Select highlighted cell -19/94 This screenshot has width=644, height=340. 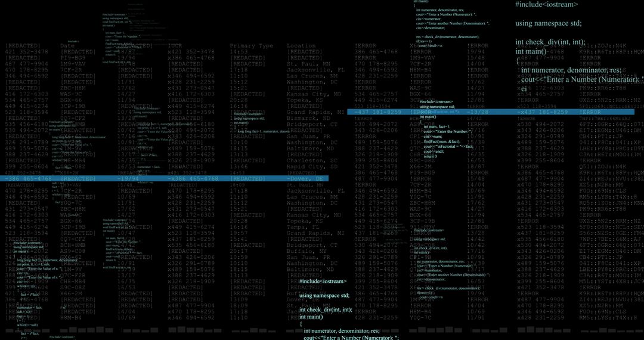[x=128, y=178]
